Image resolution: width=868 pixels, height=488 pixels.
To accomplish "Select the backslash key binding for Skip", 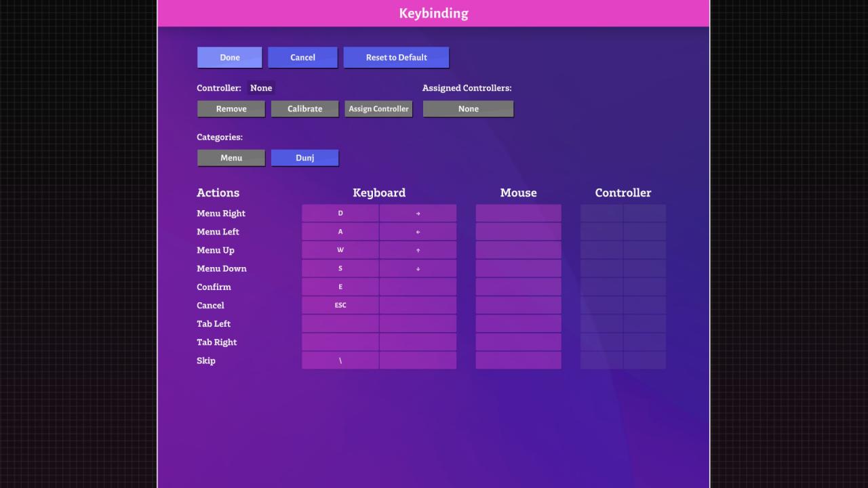I will coord(340,361).
